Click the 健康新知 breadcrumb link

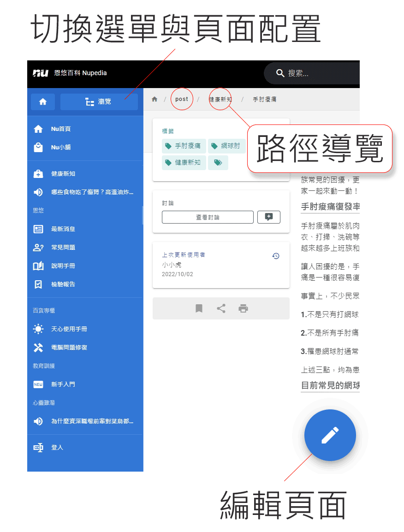(x=220, y=99)
